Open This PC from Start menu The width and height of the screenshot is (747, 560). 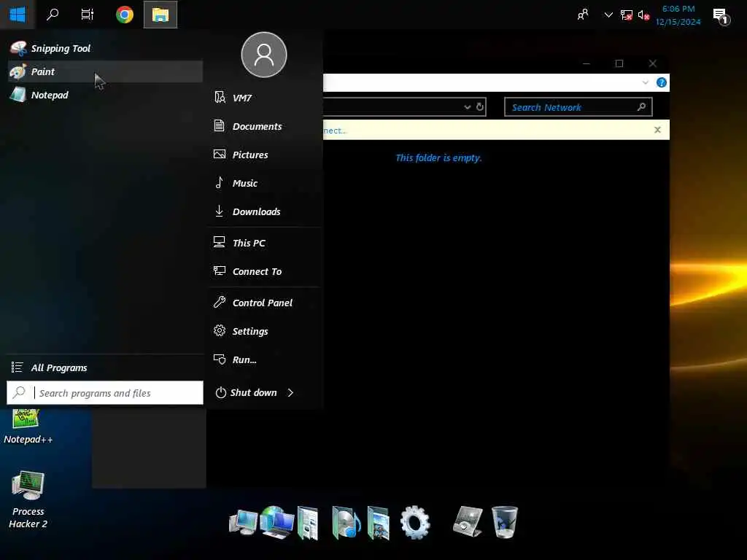265,243
